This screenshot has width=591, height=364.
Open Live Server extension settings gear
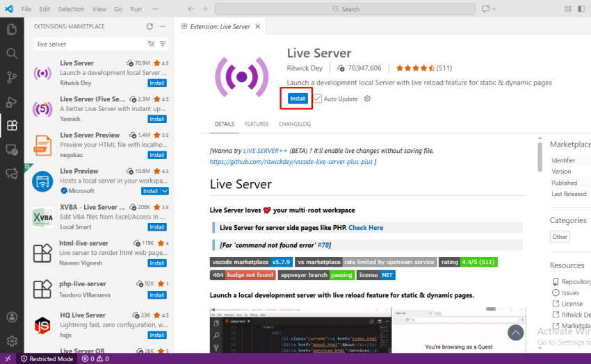coord(367,99)
